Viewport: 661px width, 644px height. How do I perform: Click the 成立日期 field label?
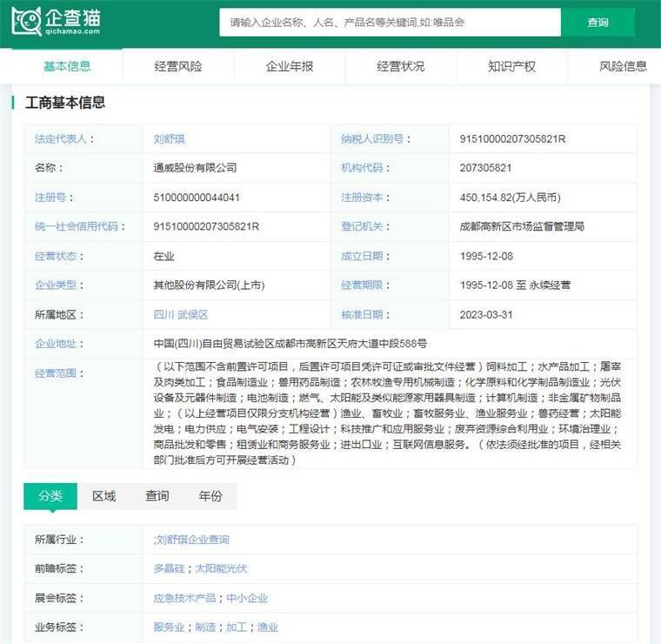(x=365, y=256)
